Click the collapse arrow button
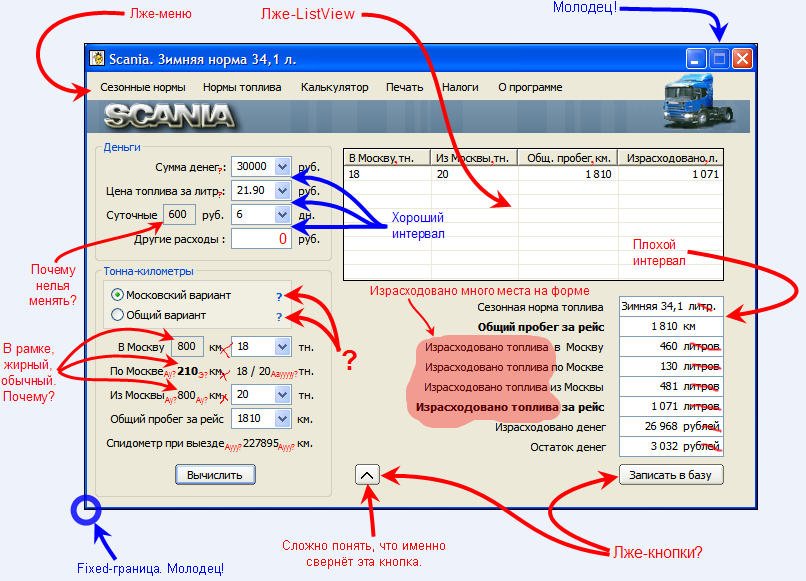Screen dimensions: 806x581 pyautogui.click(x=367, y=475)
